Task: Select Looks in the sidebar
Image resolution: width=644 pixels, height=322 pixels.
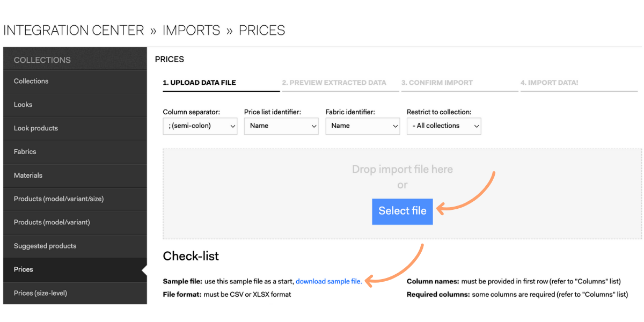Action: tap(75, 105)
